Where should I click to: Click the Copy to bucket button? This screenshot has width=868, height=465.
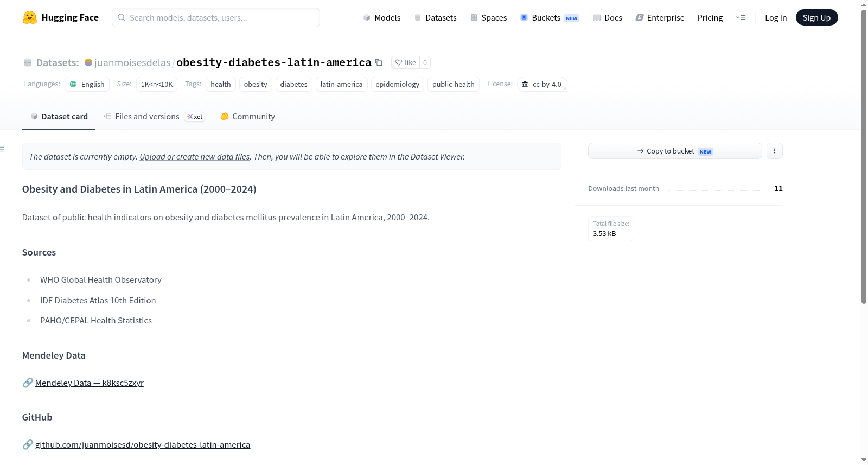click(x=675, y=151)
